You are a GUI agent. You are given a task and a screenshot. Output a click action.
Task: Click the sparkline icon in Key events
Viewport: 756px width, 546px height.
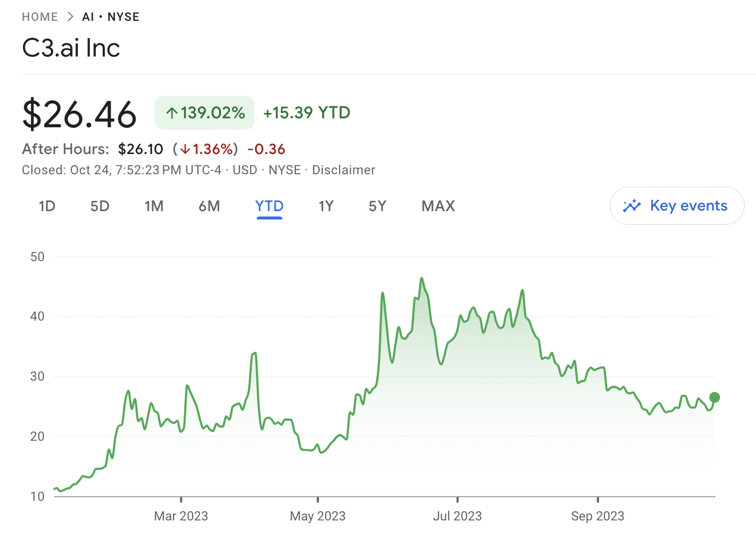pyautogui.click(x=631, y=206)
